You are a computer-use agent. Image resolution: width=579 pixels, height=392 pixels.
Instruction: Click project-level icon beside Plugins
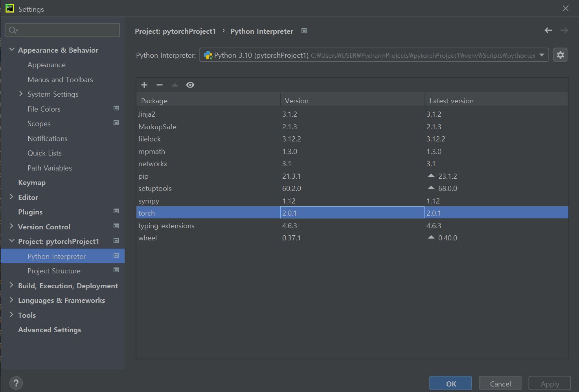pos(116,211)
